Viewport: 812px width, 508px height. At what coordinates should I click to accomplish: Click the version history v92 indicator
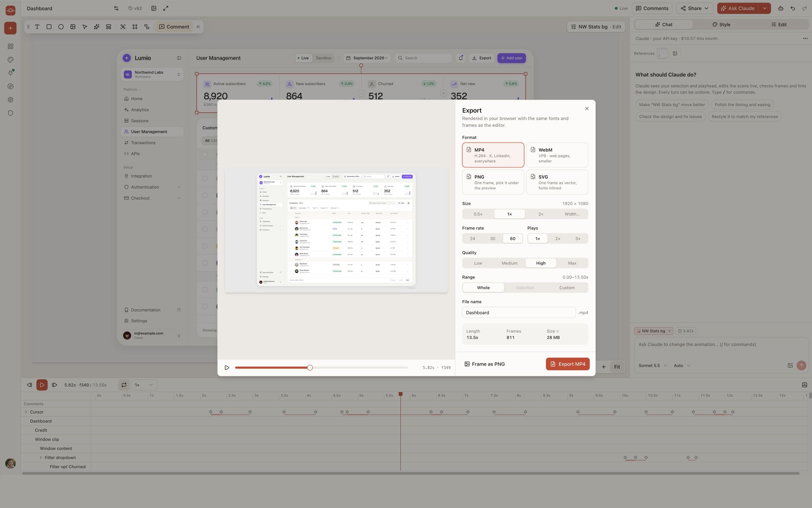(135, 8)
